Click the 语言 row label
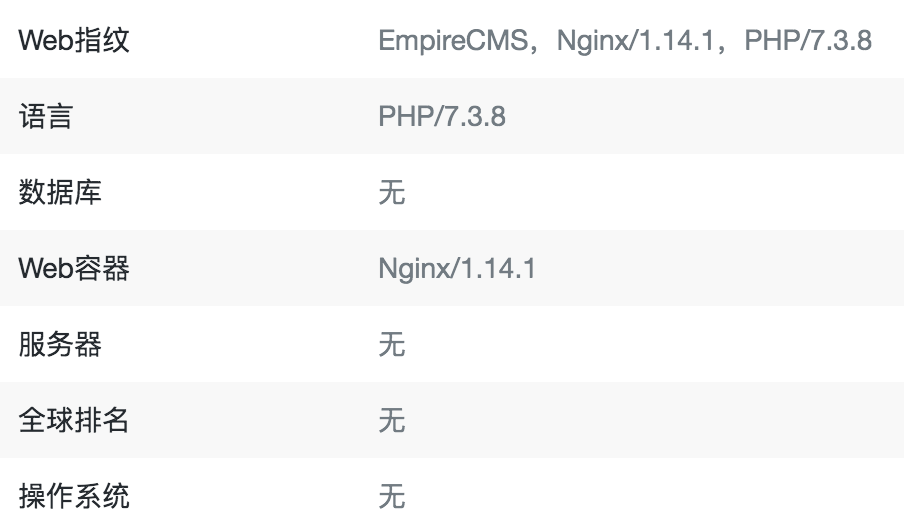904x518 pixels. pyautogui.click(x=46, y=117)
